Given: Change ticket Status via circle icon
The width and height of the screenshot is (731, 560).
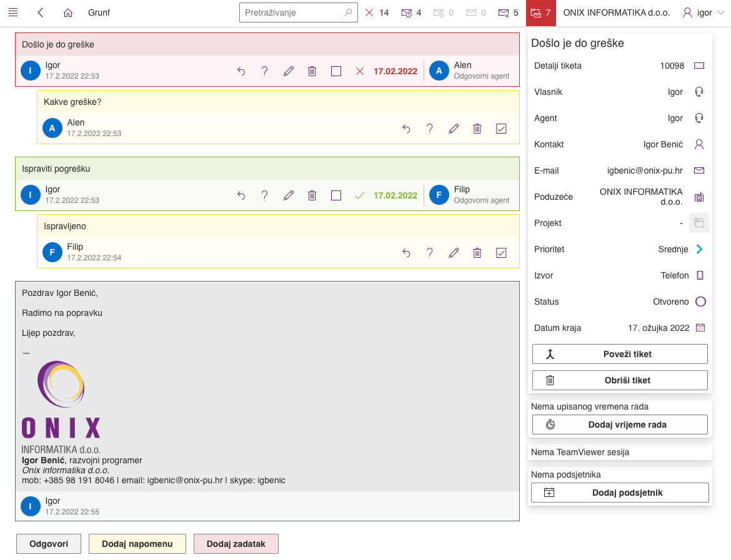Looking at the screenshot, I should click(700, 302).
